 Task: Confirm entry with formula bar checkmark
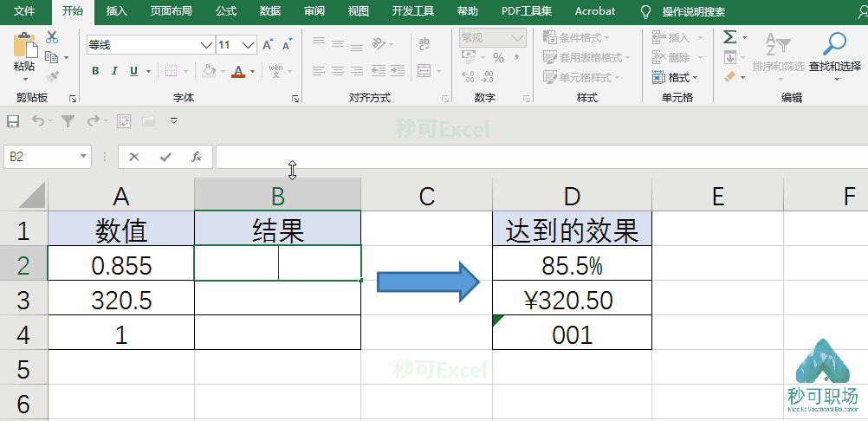[x=165, y=157]
